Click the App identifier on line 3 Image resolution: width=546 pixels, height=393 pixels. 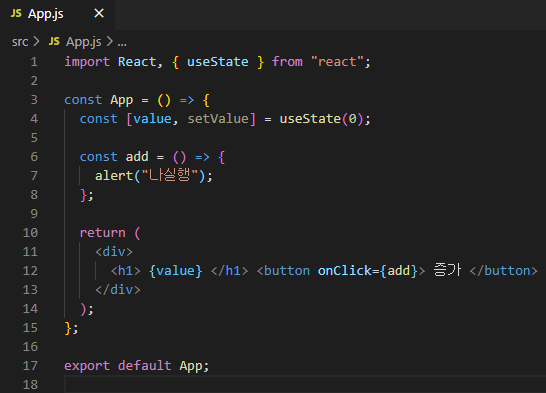[122, 100]
